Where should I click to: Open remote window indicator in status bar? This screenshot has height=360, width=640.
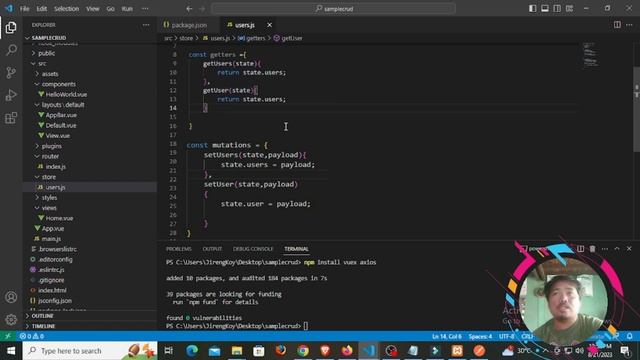tap(8, 336)
